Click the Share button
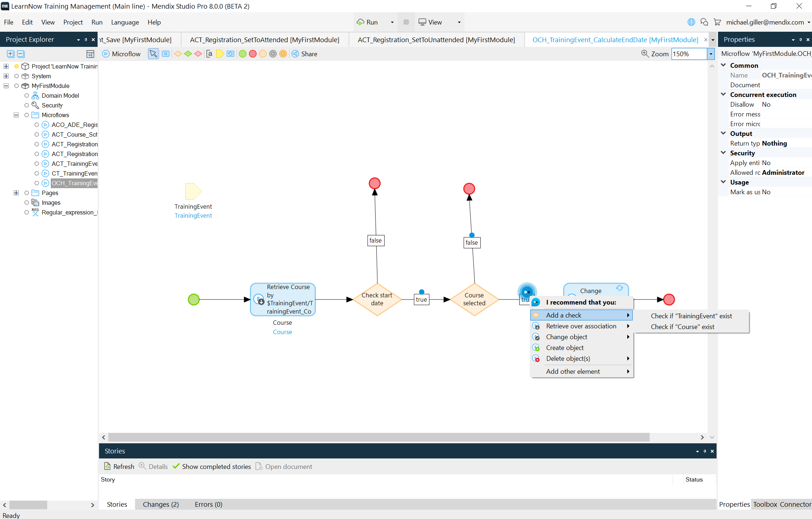Screen dimensions: 812x519 (304, 54)
